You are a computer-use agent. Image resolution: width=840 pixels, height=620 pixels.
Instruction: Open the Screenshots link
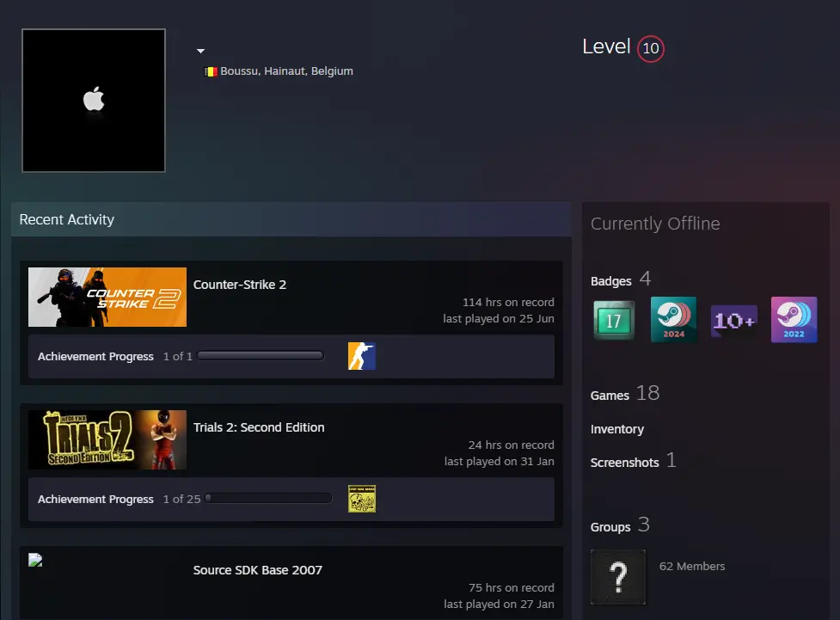[625, 463]
